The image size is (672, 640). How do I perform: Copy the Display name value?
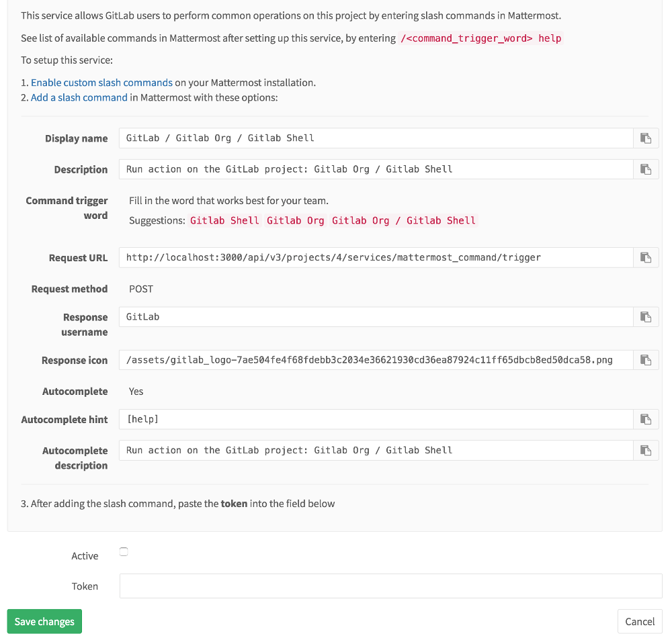click(x=646, y=138)
